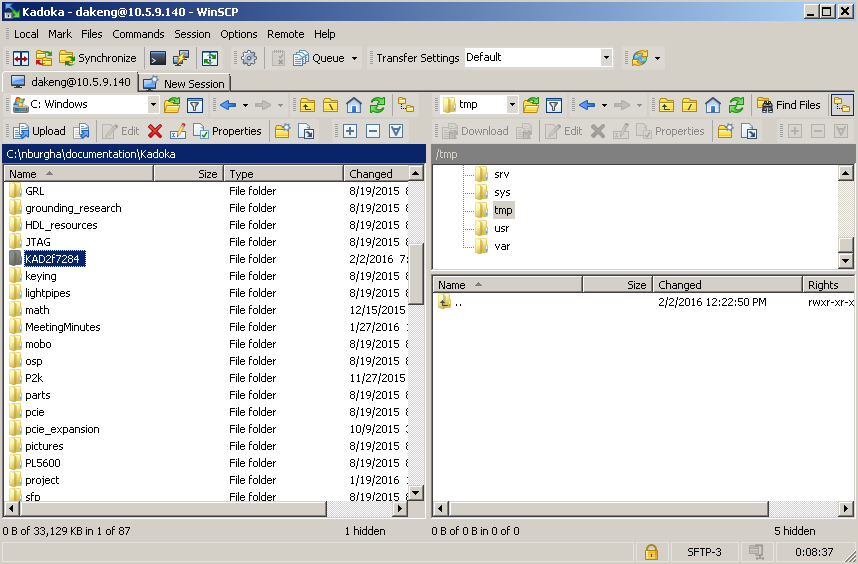The height and width of the screenshot is (564, 858).
Task: Select the dakeng@10.5.9.140 session tab
Action: [70, 82]
